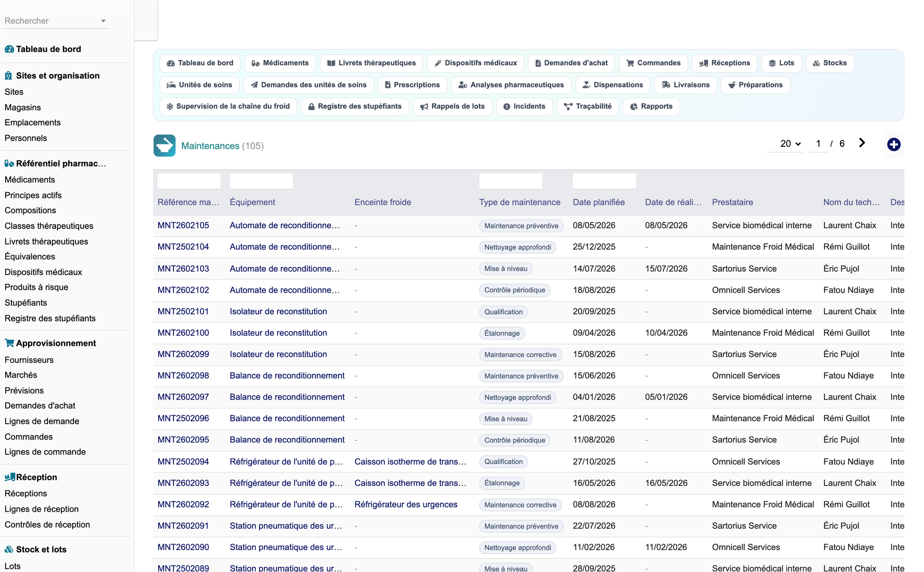Open maintenance record MNT2502104
924x572 pixels.
[x=183, y=247]
